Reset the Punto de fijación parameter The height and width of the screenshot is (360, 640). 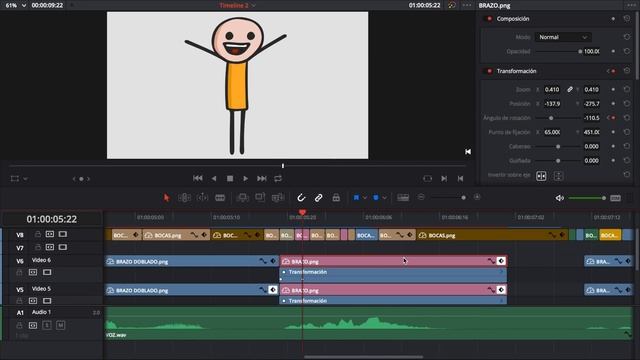coord(627,132)
